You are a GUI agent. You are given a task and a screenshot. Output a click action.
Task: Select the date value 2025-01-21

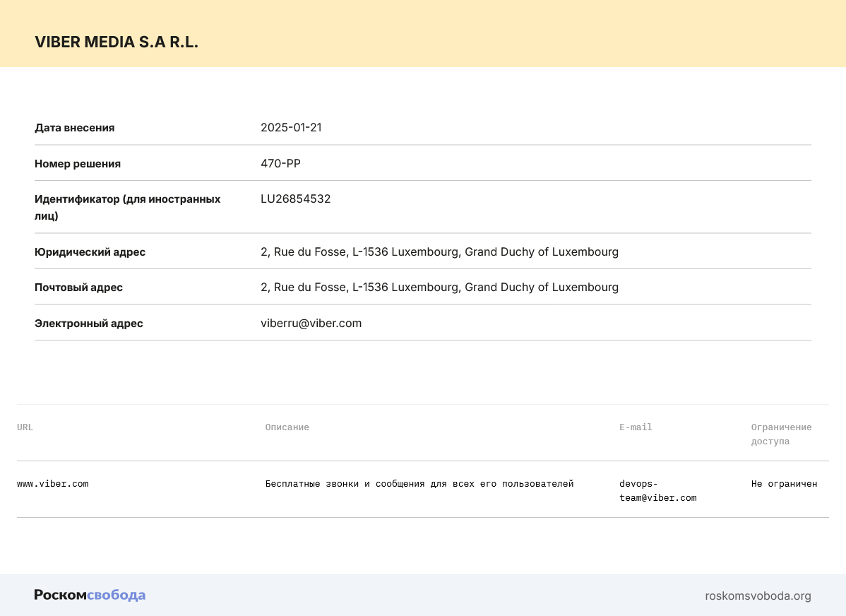click(291, 127)
